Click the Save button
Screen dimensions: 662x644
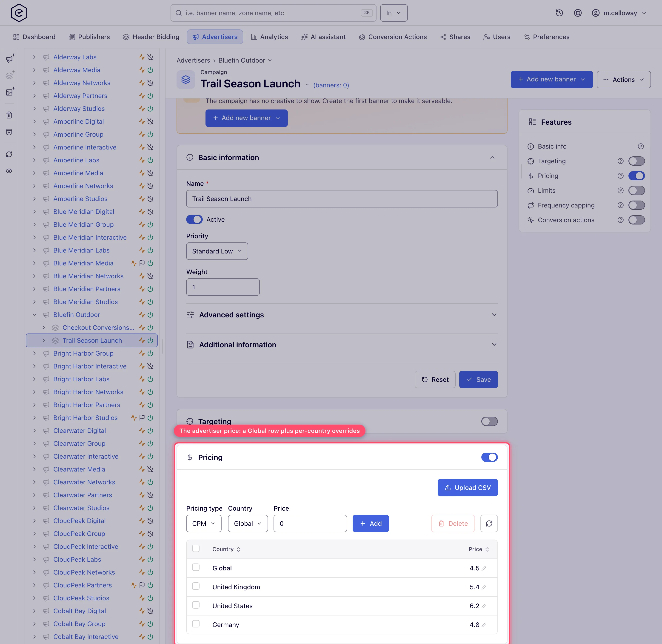478,379
